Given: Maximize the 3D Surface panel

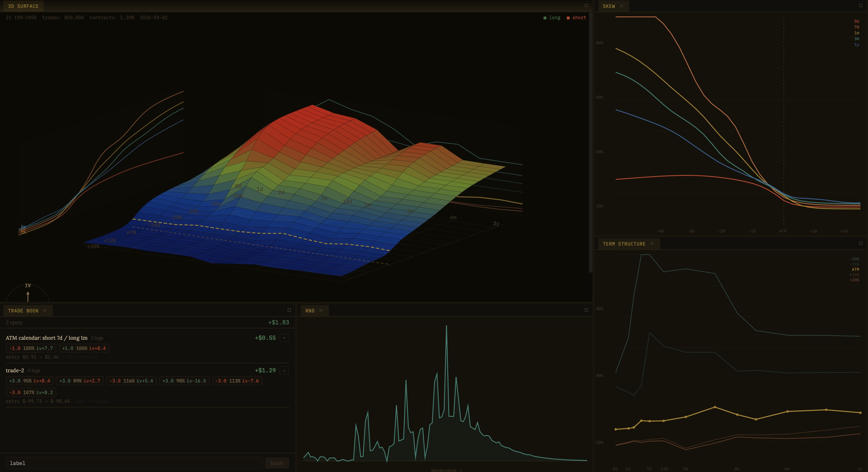Looking at the screenshot, I should (x=586, y=6).
